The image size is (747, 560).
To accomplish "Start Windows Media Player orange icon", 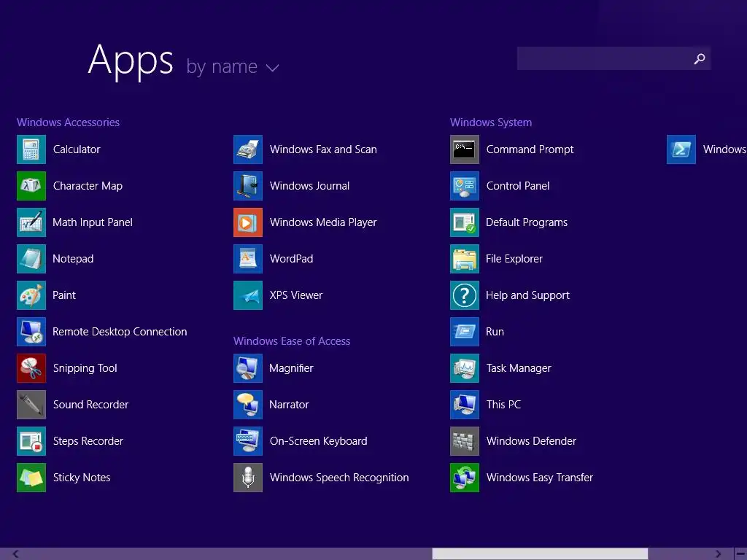I will tap(248, 222).
